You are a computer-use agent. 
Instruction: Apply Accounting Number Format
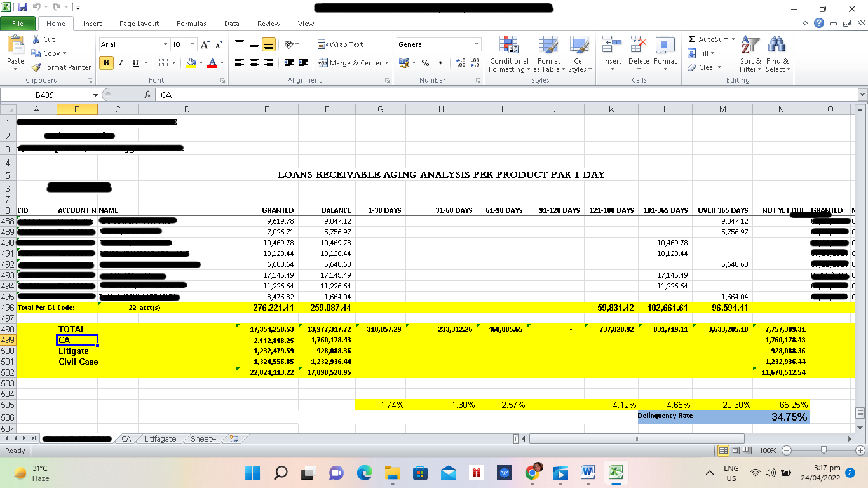click(x=403, y=63)
